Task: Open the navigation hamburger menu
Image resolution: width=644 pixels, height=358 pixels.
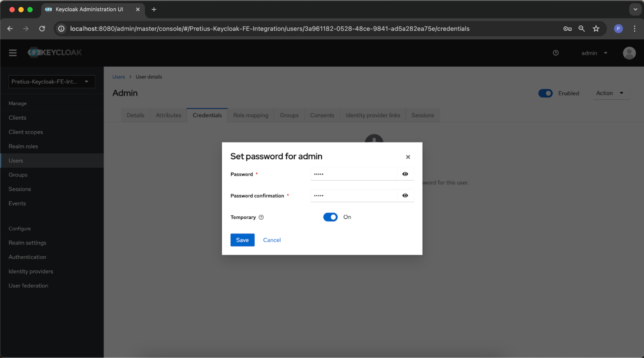Action: (13, 52)
